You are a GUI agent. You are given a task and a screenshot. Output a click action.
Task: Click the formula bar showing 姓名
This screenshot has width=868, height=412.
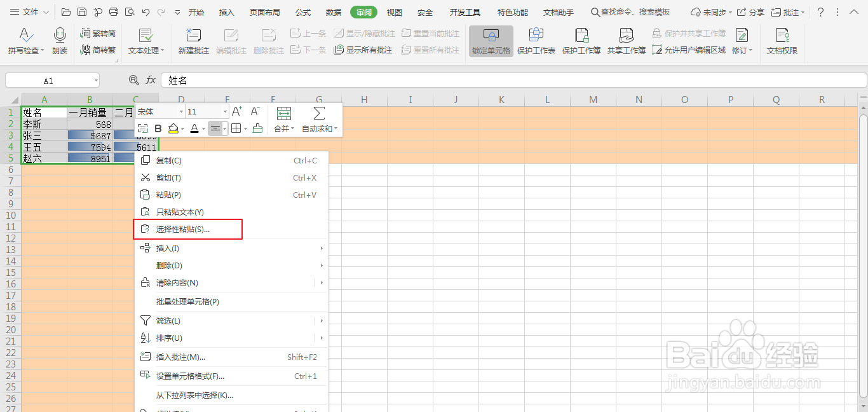[x=513, y=80]
